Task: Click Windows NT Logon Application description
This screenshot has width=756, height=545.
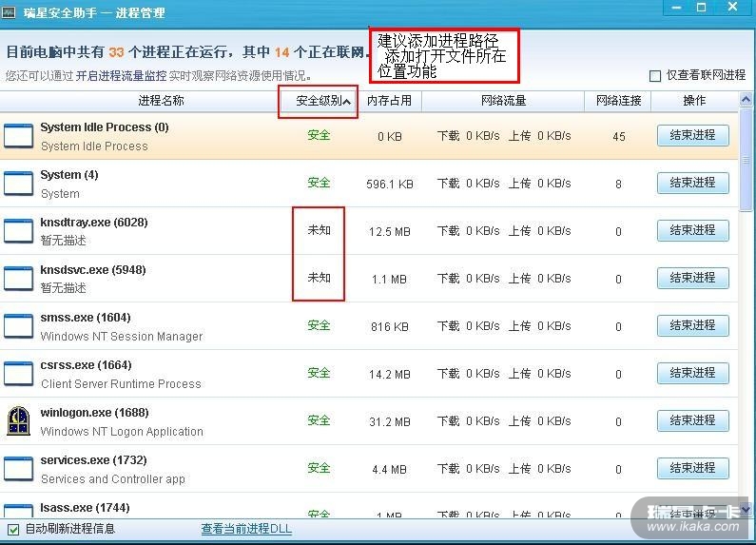Action: [122, 432]
